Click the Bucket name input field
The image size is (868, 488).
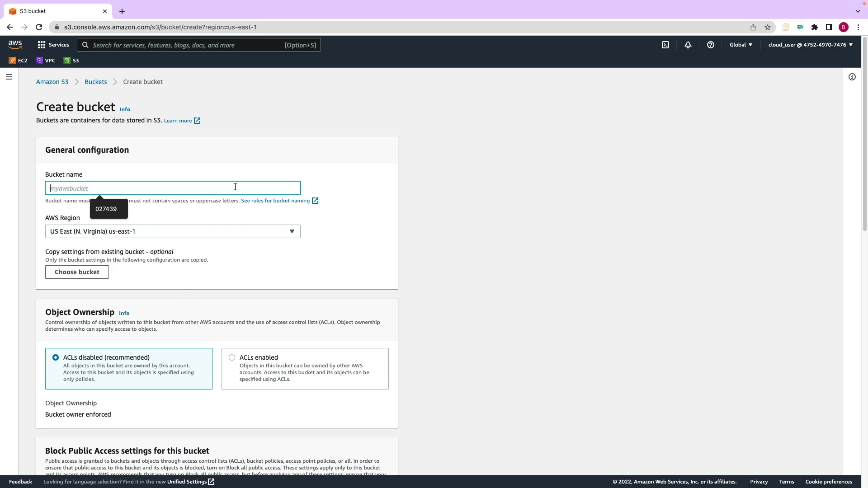click(x=172, y=188)
